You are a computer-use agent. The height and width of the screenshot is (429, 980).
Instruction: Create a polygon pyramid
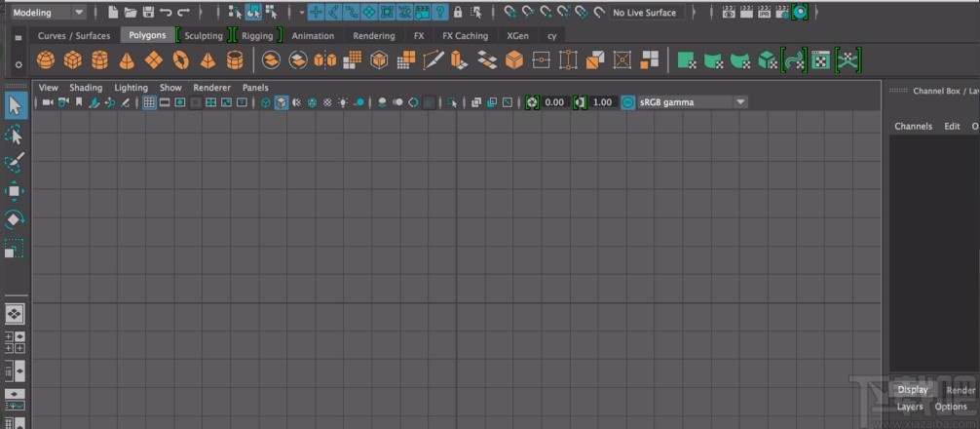pos(208,60)
